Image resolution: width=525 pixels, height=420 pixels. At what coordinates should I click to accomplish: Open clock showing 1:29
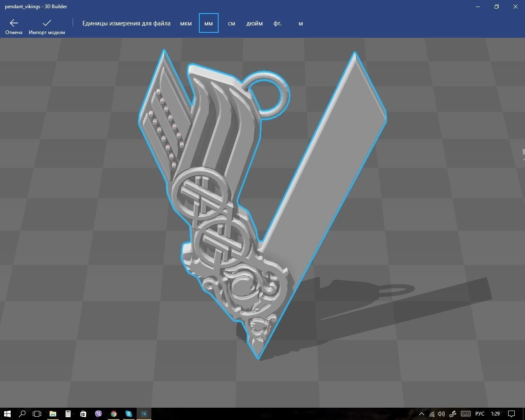coord(495,413)
